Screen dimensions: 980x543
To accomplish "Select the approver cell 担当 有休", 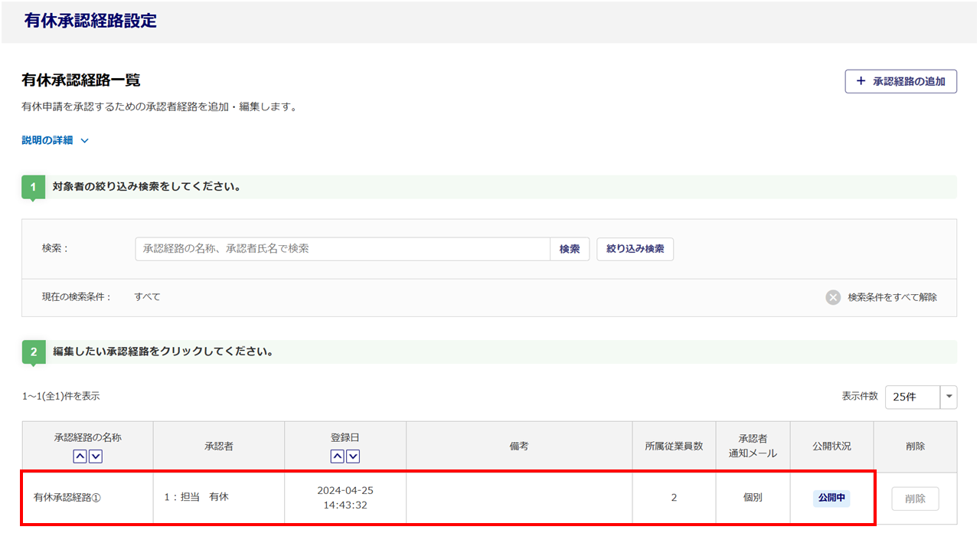I will click(x=197, y=497).
